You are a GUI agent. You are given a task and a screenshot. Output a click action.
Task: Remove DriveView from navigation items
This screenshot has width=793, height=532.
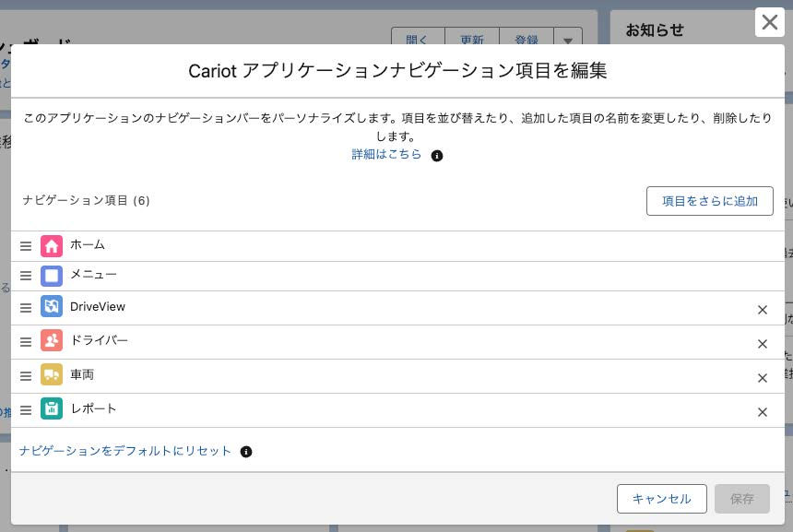point(763,310)
